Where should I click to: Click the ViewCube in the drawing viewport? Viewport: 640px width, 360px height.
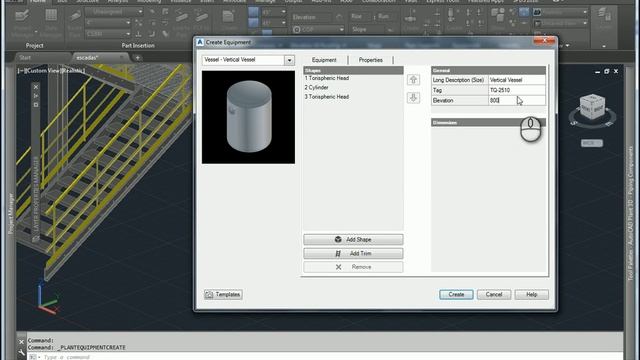592,108
